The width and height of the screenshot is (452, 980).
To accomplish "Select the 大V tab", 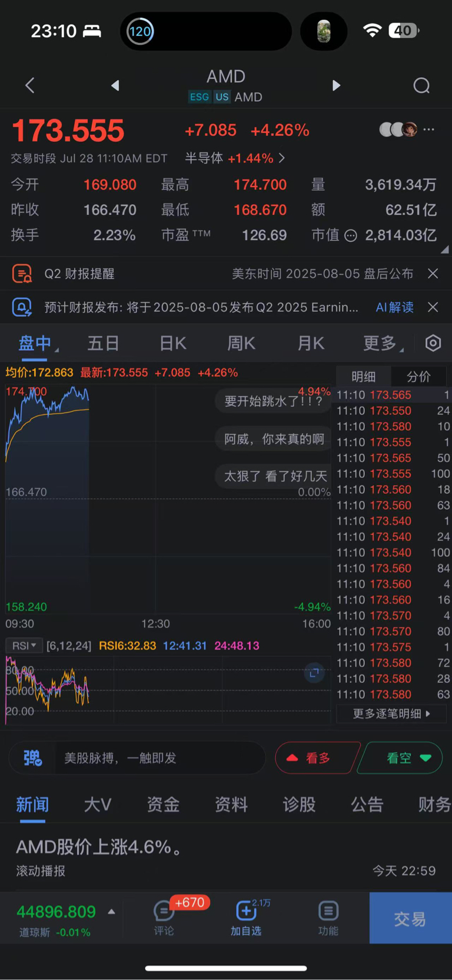I will point(98,805).
